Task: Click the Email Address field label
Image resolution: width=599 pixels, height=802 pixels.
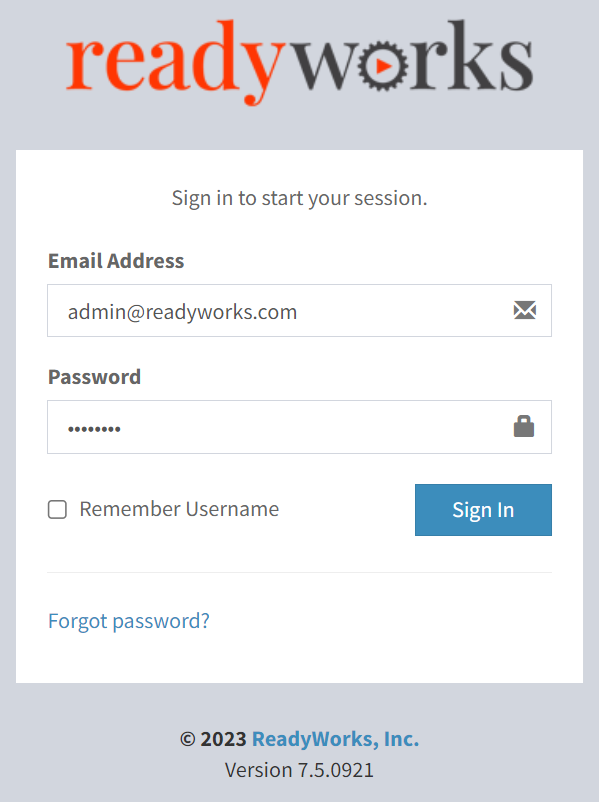Action: coord(116,261)
